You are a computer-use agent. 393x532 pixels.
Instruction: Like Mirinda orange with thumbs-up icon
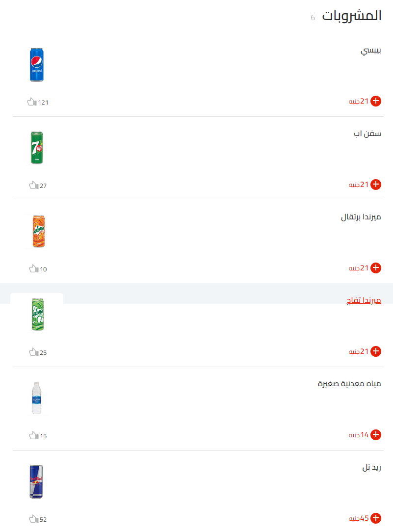pyautogui.click(x=33, y=268)
